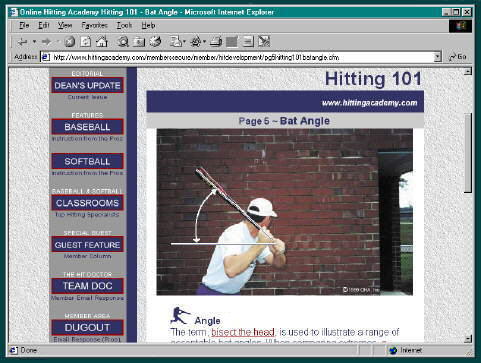Open the GUEST FEATURE sidebar button
The height and width of the screenshot is (363, 481).
[x=87, y=245]
